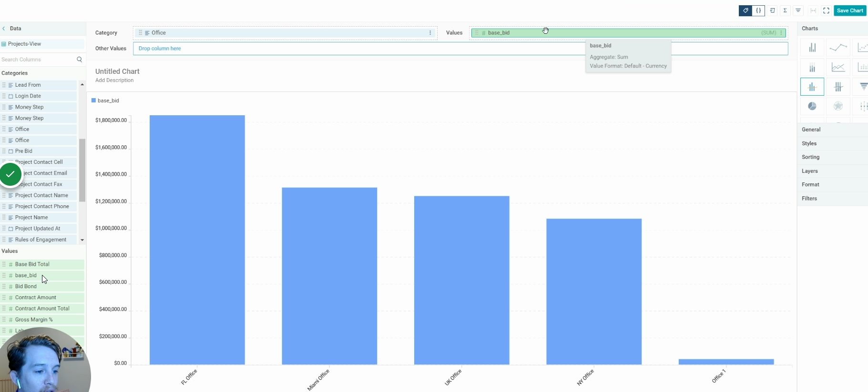Screen dimensions: 868x392
Task: Select the stacked combo chart type icon
Action: (x=838, y=87)
